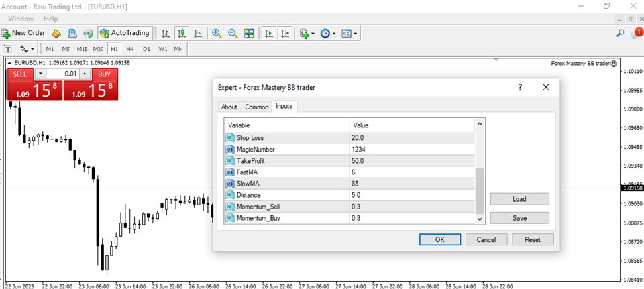Tile chart windows icon
Image resolution: width=644 pixels, height=289 pixels.
[x=249, y=34]
